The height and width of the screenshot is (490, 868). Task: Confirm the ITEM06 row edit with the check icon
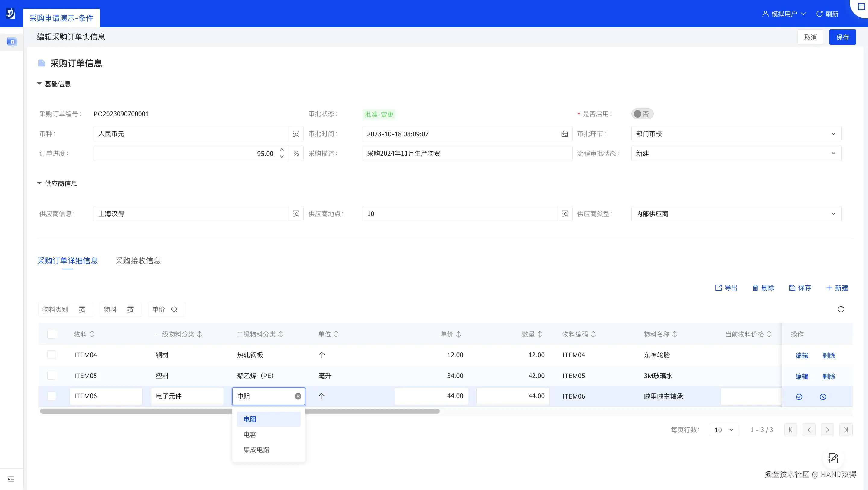(799, 397)
